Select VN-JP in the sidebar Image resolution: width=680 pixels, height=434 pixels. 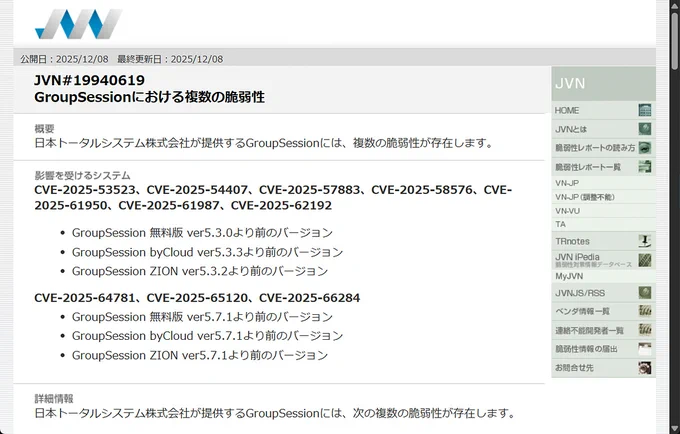point(603,183)
